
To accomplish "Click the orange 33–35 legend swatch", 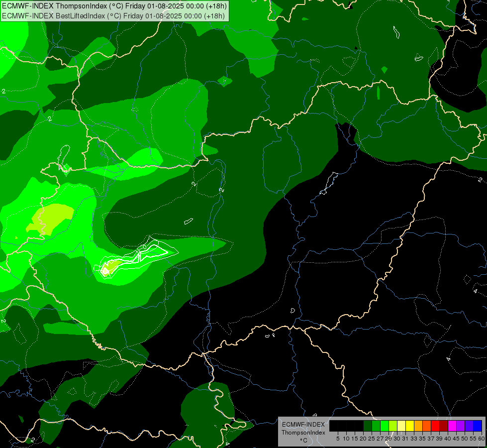I will tap(418, 426).
